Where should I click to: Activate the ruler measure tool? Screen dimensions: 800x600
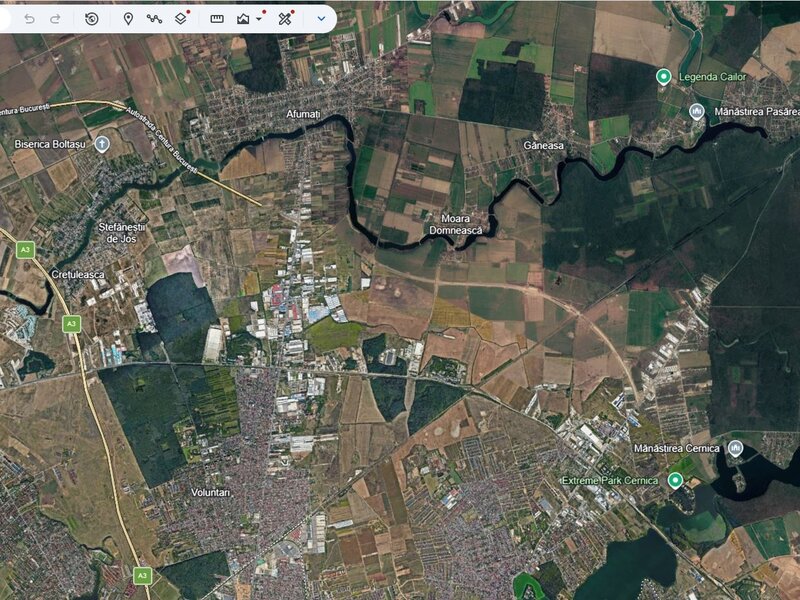[x=217, y=19]
